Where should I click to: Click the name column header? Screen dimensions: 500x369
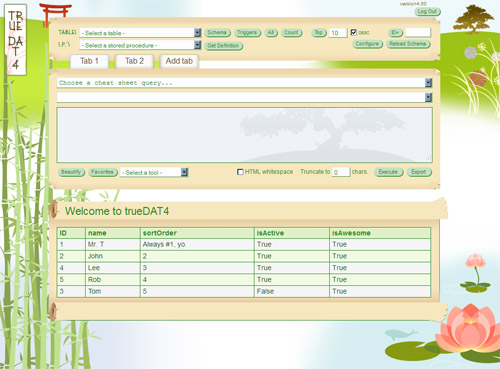[113, 233]
